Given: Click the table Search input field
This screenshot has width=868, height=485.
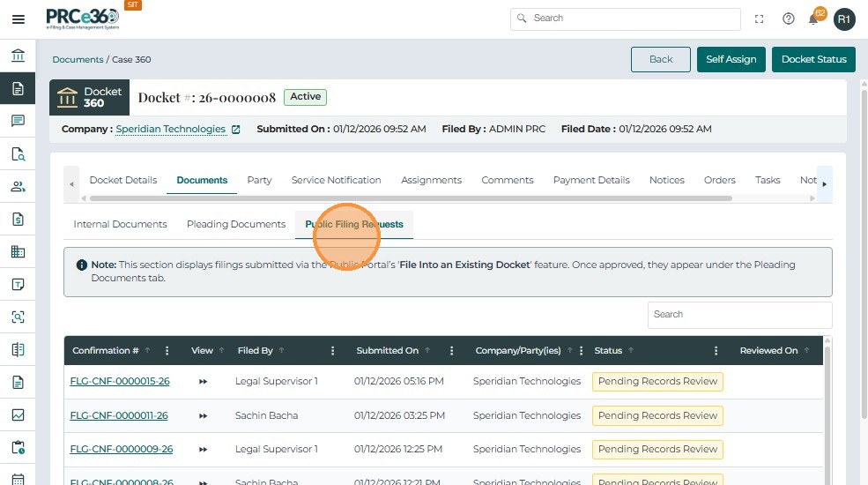Looking at the screenshot, I should pos(738,315).
